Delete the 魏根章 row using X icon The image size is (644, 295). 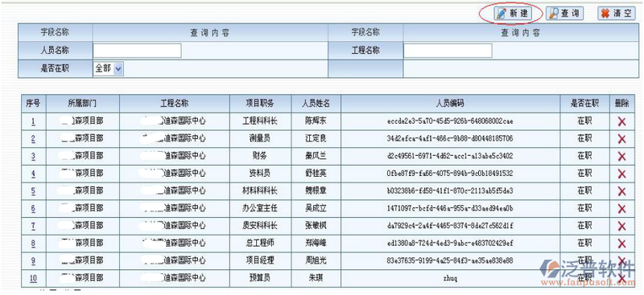(x=621, y=191)
